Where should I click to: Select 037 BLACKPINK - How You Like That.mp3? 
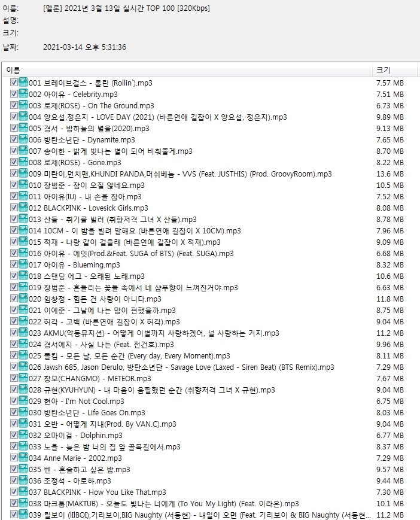[98, 492]
